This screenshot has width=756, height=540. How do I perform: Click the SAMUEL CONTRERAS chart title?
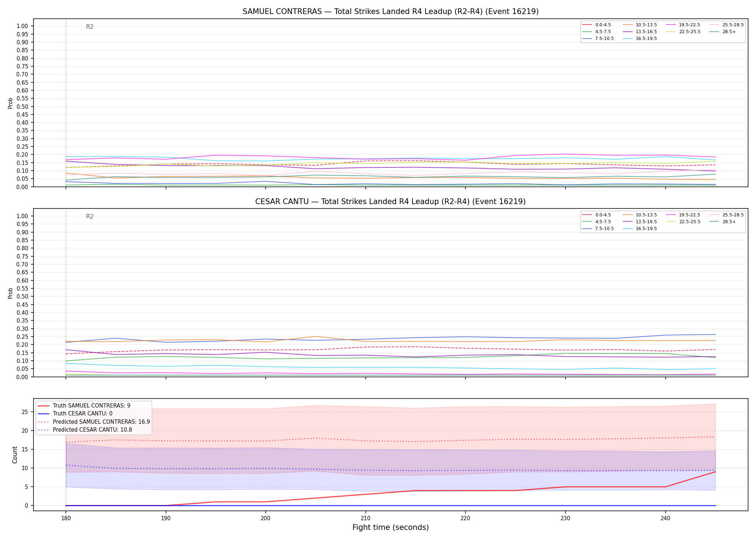pyautogui.click(x=391, y=12)
